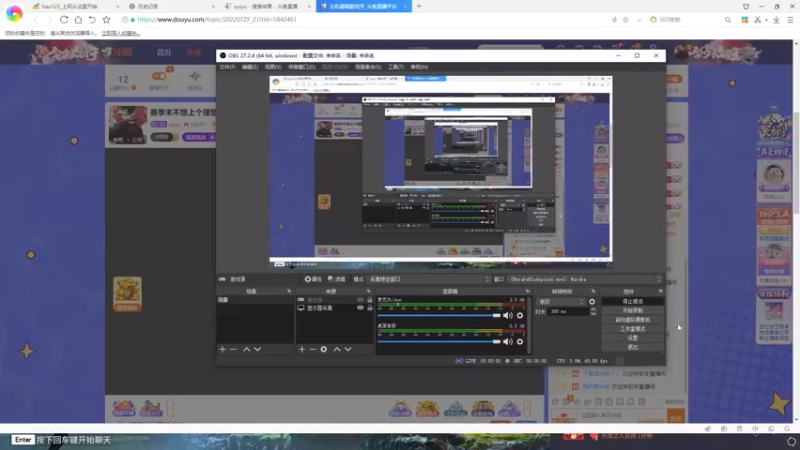800x450 pixels.
Task: Add a new scene with the scenes plus icon
Action: (222, 349)
